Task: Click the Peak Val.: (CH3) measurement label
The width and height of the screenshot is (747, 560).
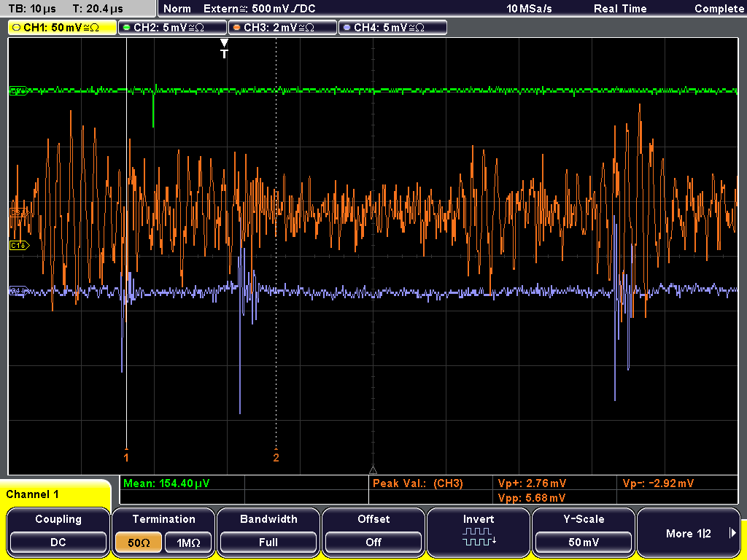Action: pyautogui.click(x=417, y=483)
